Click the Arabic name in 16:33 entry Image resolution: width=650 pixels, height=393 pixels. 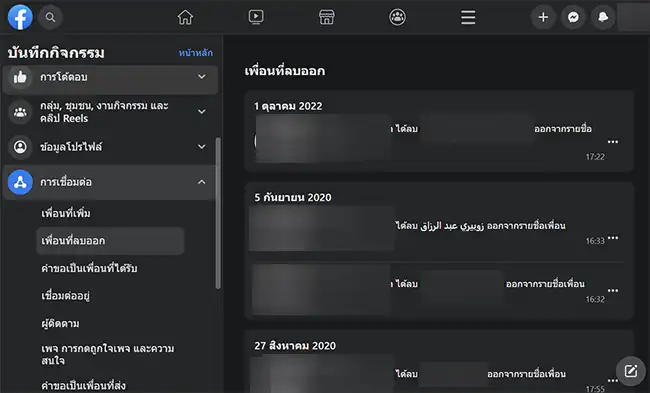click(x=452, y=226)
